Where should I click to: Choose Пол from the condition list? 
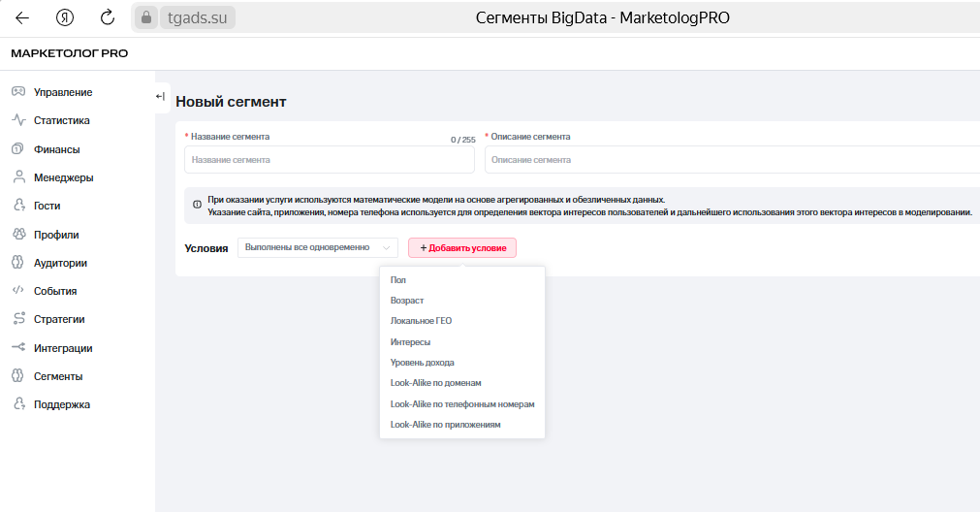(x=398, y=280)
